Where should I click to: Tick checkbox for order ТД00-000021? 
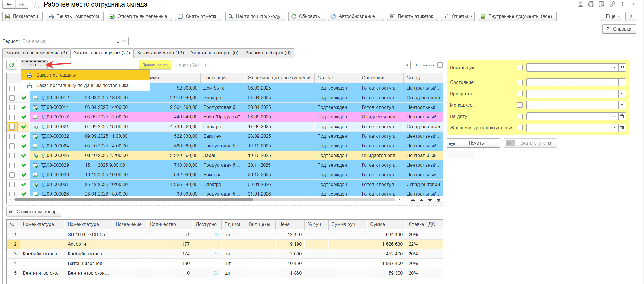point(12,127)
